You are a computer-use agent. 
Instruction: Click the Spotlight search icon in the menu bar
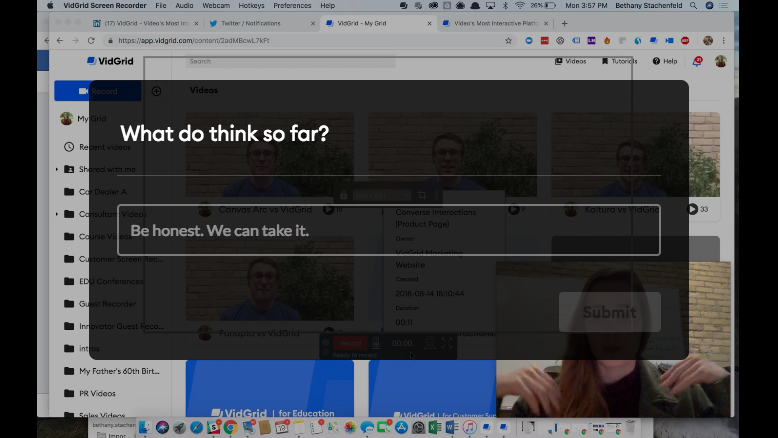pyautogui.click(x=693, y=5)
